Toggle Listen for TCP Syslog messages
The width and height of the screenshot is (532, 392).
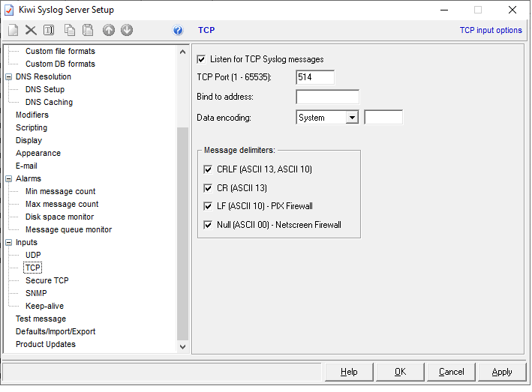201,59
